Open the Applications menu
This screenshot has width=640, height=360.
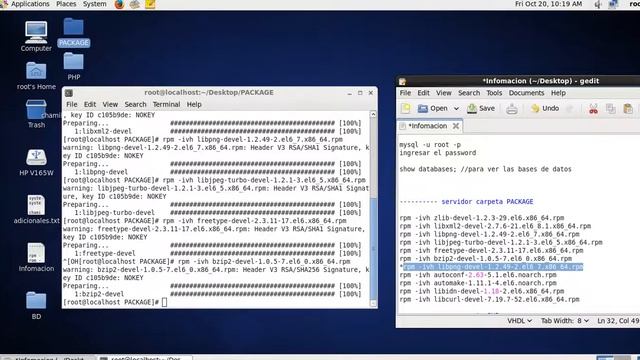[30, 4]
